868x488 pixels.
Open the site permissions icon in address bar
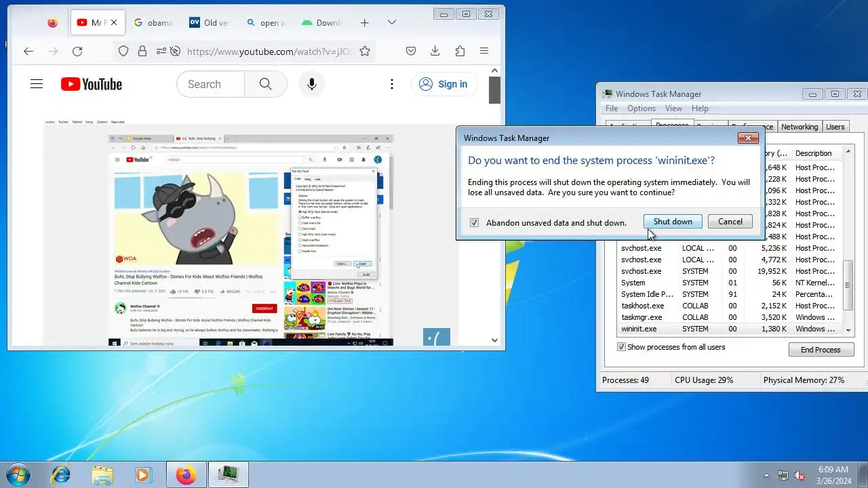pos(161,51)
